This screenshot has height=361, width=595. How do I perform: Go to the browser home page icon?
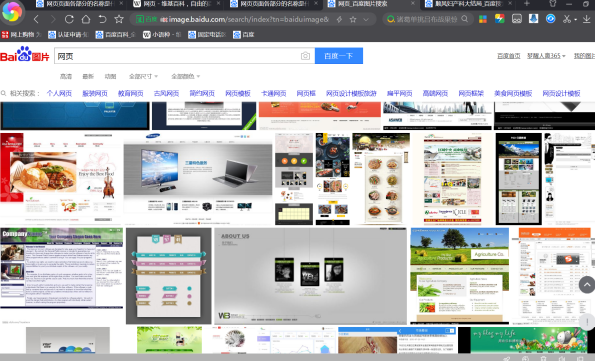coord(86,19)
